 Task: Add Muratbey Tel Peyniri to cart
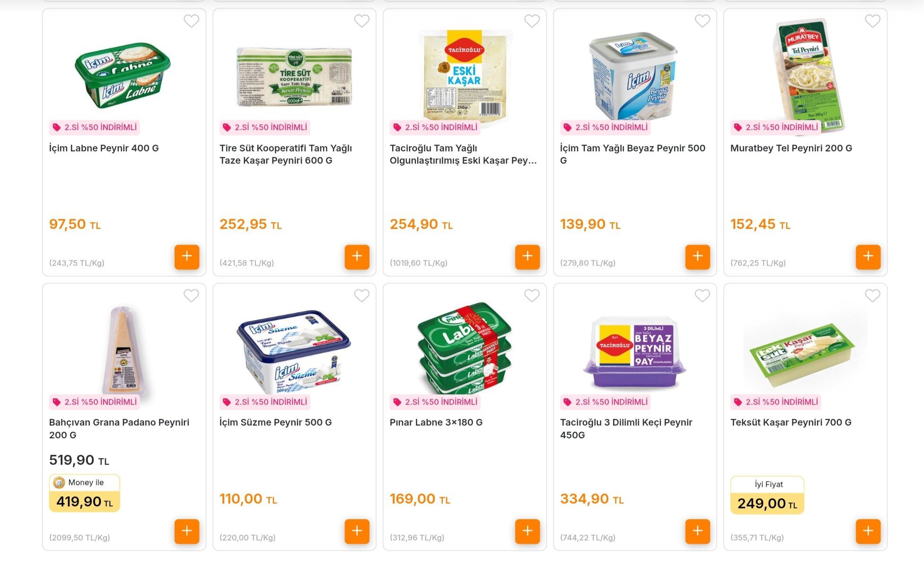pyautogui.click(x=868, y=257)
